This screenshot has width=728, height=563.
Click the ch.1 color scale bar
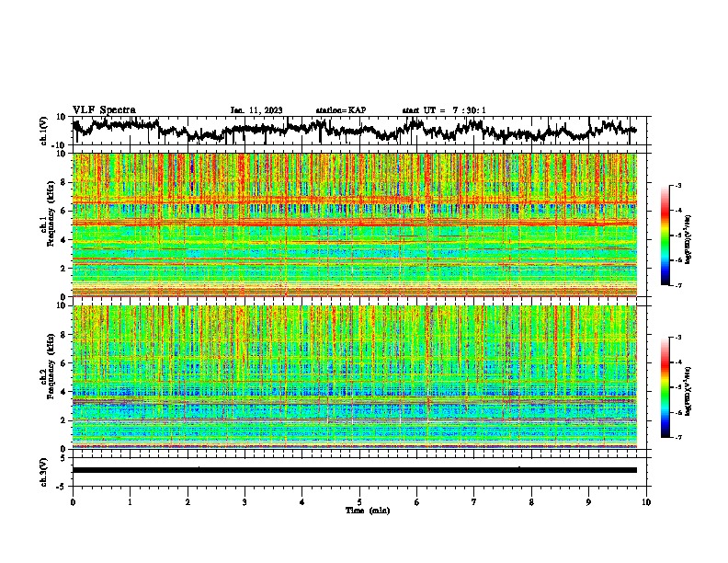point(665,236)
